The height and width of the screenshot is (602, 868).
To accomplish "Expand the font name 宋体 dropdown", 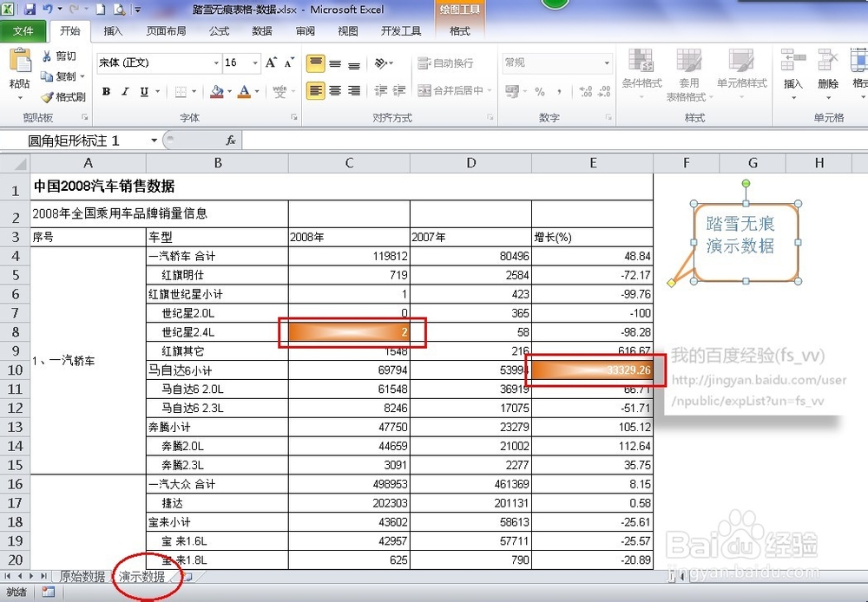I will coord(216,63).
